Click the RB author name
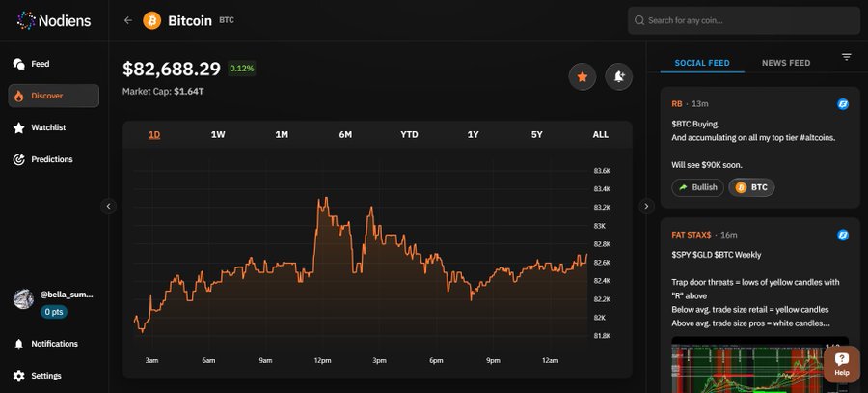 [x=677, y=104]
